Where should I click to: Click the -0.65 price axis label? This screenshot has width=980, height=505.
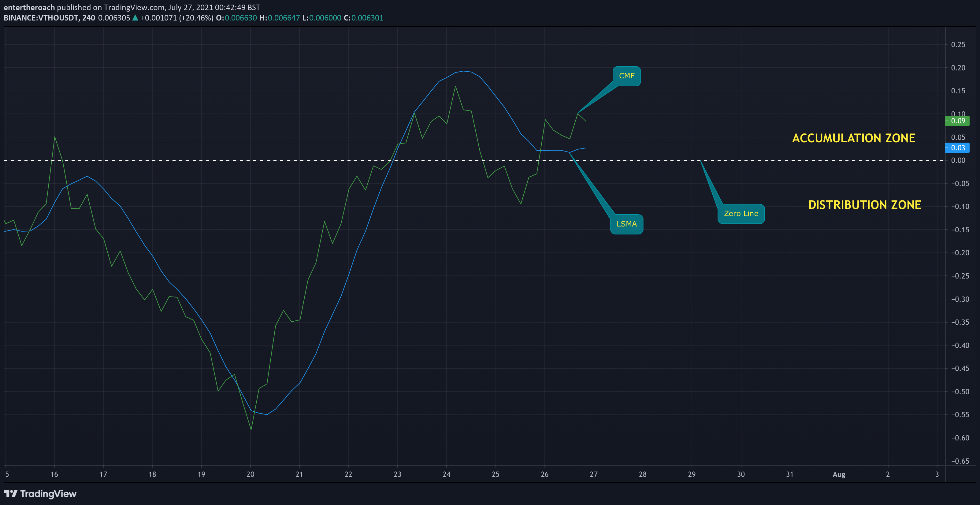[x=960, y=461]
